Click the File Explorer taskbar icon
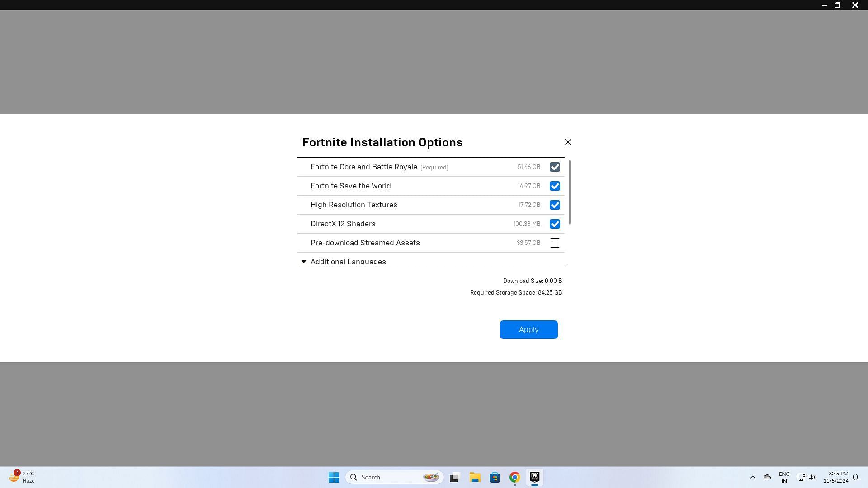The width and height of the screenshot is (868, 488). click(x=475, y=477)
